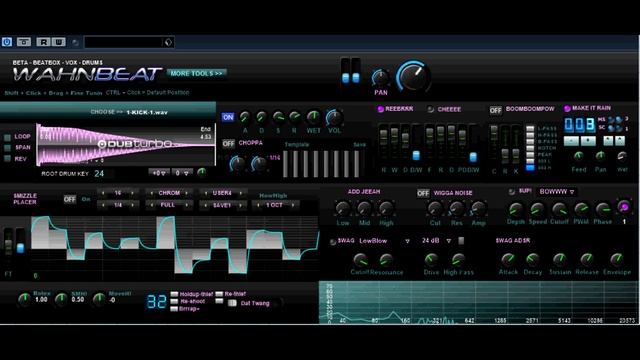Adjust the SWAG ADSR Attack knob
The width and height of the screenshot is (640, 360).
(508, 259)
